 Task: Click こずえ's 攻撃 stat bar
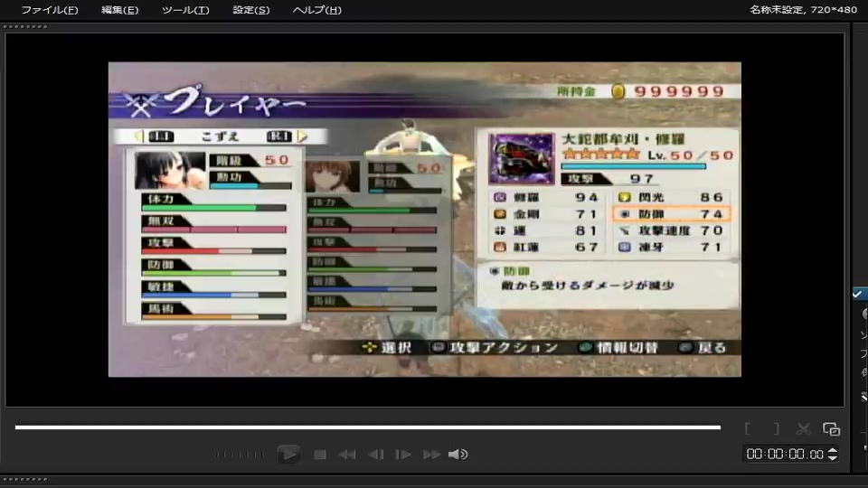(213, 251)
